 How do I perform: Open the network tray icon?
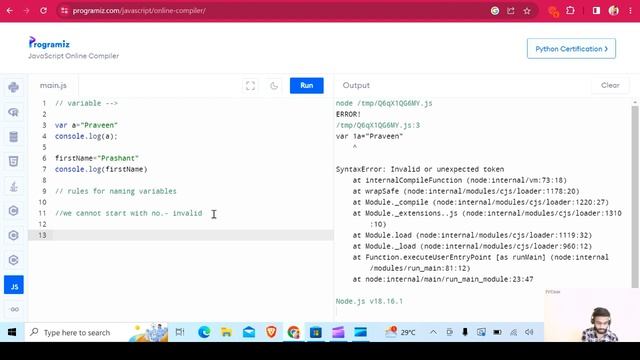(x=513, y=332)
